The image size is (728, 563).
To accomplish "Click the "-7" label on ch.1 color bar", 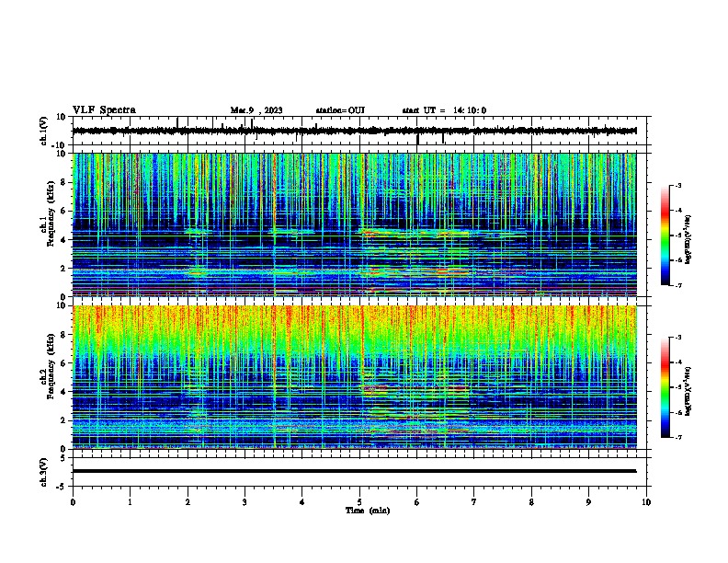I will point(678,285).
